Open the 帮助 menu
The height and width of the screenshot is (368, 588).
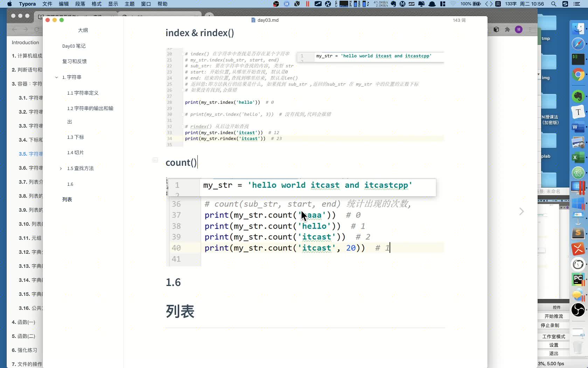point(162,4)
